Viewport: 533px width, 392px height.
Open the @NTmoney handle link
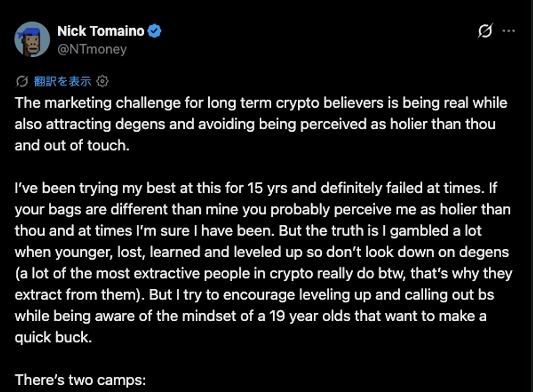tap(92, 49)
